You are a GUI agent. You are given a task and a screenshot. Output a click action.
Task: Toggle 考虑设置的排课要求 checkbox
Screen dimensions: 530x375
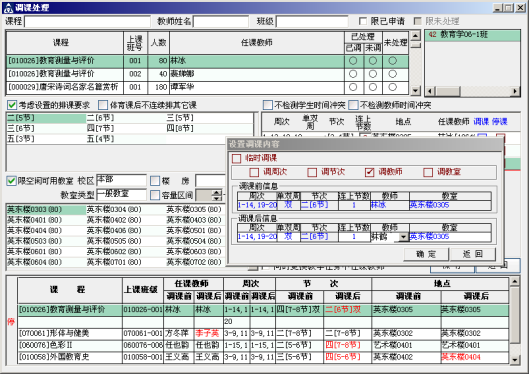(12, 105)
